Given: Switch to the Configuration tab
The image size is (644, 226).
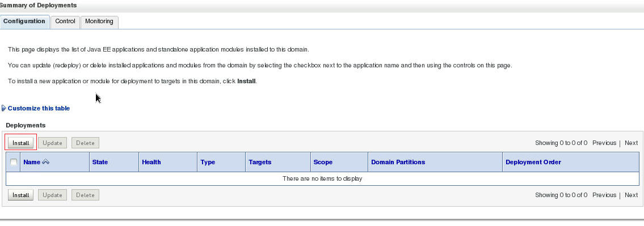Looking at the screenshot, I should [24, 22].
